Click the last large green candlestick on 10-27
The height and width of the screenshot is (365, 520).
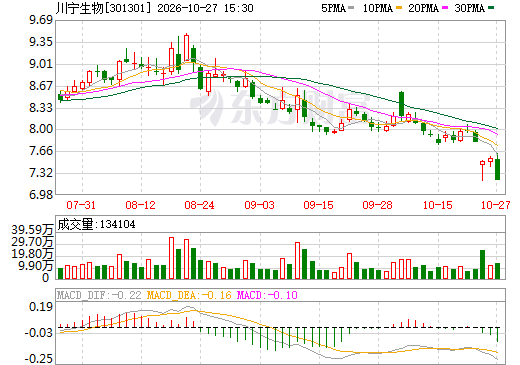tap(497, 169)
